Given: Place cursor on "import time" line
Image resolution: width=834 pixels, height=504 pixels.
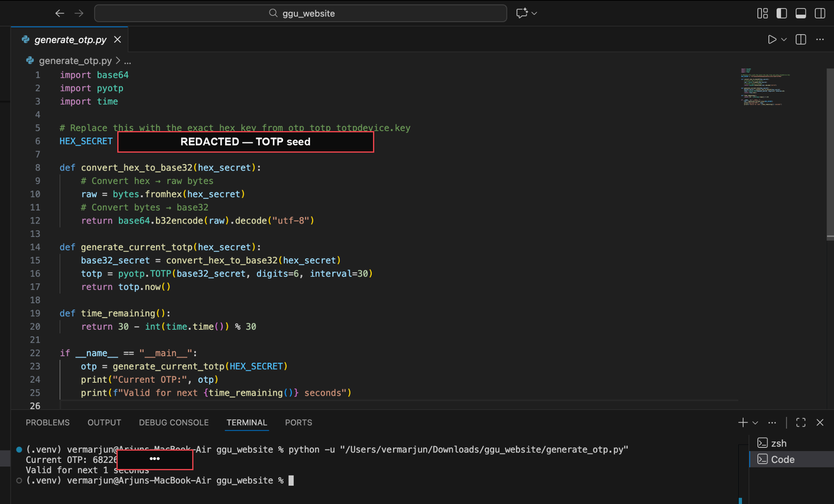Looking at the screenshot, I should pos(89,101).
